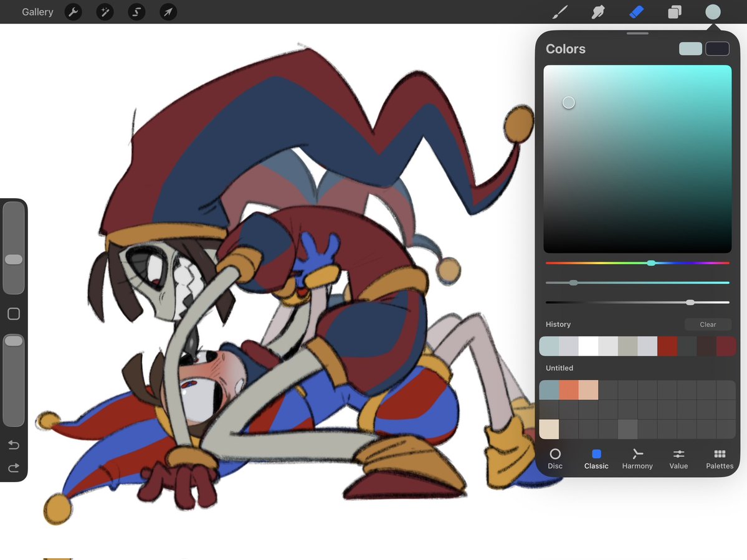This screenshot has width=747, height=560.
Task: Open the Adjustments magic wand menu
Action: click(x=105, y=12)
